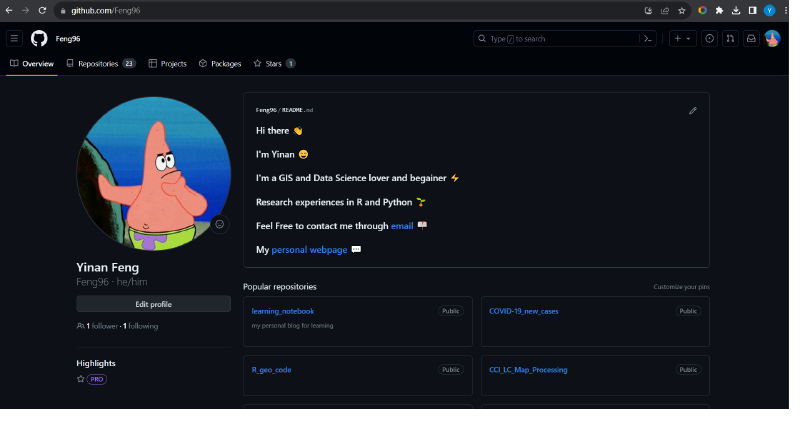Bookmark this page with star icon
800x429 pixels.
tap(682, 10)
